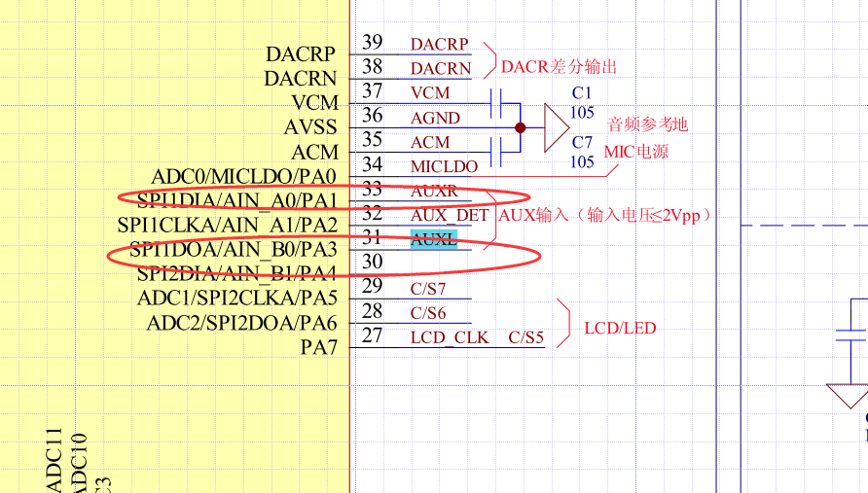Click the C1 capacitor designator

(582, 93)
